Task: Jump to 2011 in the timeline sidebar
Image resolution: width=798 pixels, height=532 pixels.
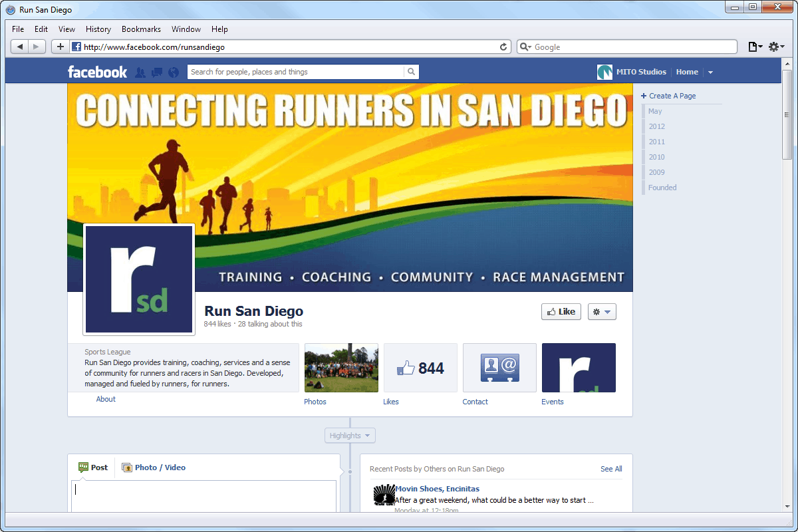Action: (x=656, y=142)
